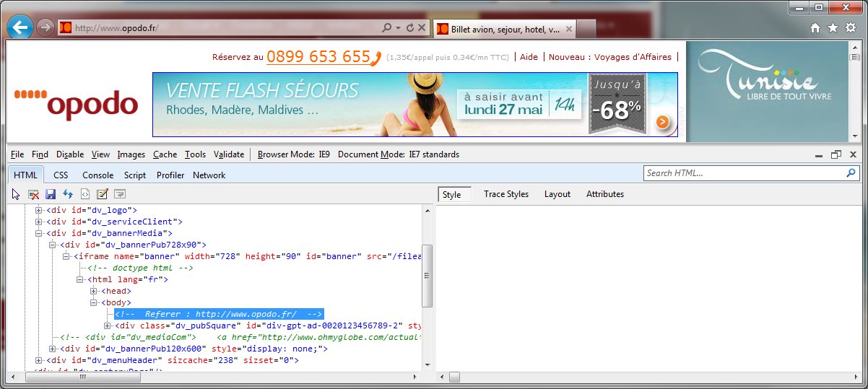Click the word wrap toolbar icon
The image size is (868, 389).
click(x=120, y=194)
